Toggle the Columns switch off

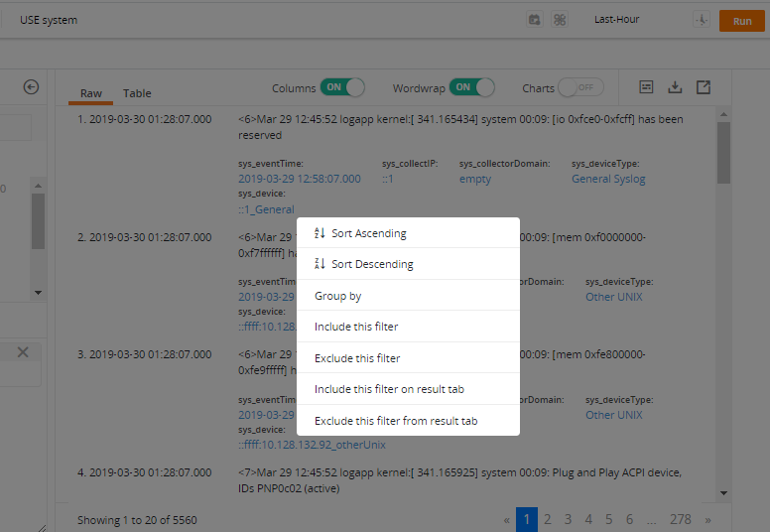pyautogui.click(x=342, y=87)
